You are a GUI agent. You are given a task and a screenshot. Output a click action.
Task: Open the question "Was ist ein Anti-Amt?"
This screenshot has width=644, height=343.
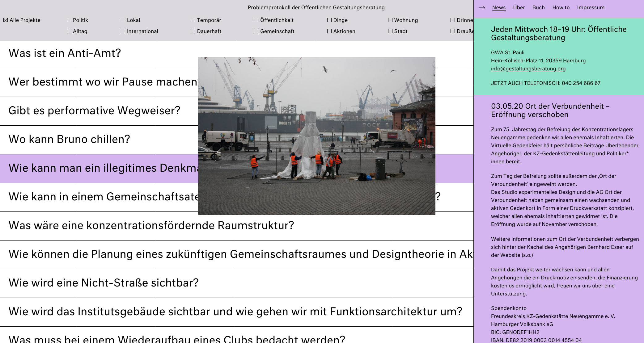pyautogui.click(x=64, y=53)
